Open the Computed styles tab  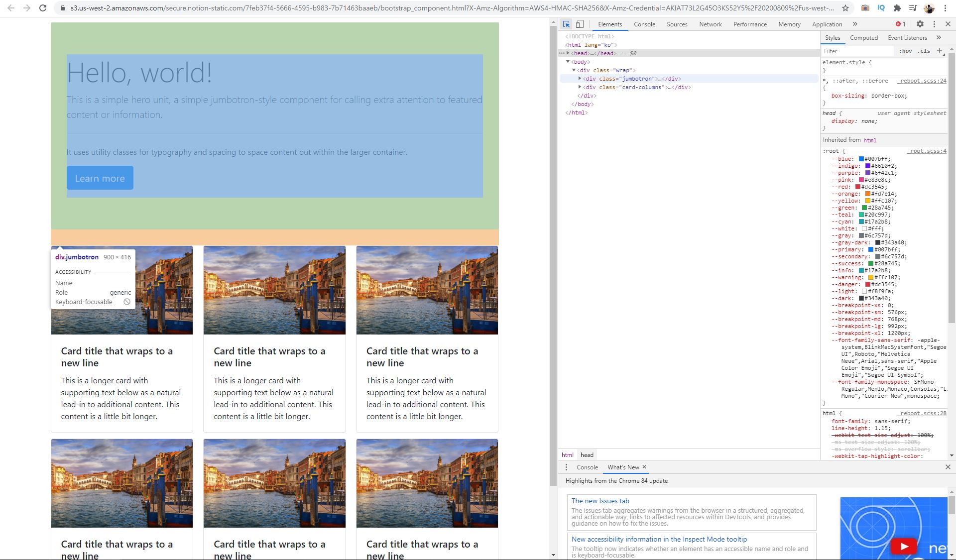click(863, 38)
